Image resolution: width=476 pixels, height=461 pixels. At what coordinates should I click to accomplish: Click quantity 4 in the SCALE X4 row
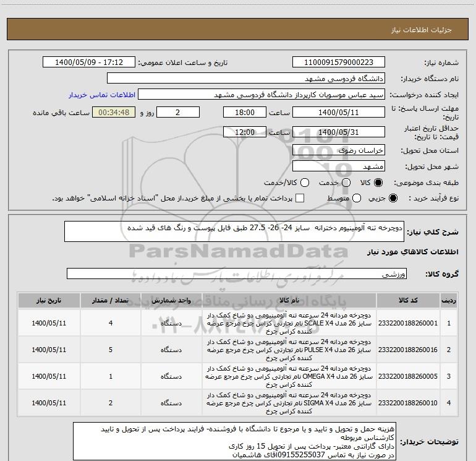click(111, 323)
